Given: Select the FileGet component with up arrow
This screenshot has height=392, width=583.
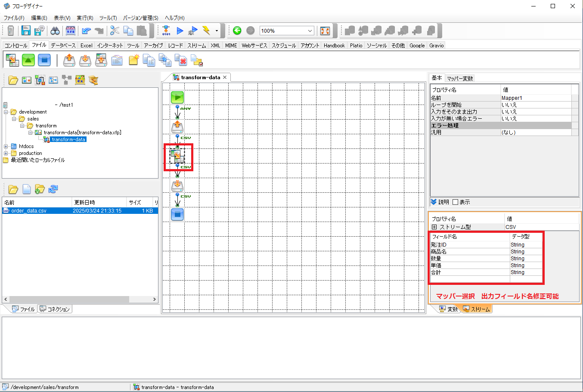Looking at the screenshot, I should point(69,60).
